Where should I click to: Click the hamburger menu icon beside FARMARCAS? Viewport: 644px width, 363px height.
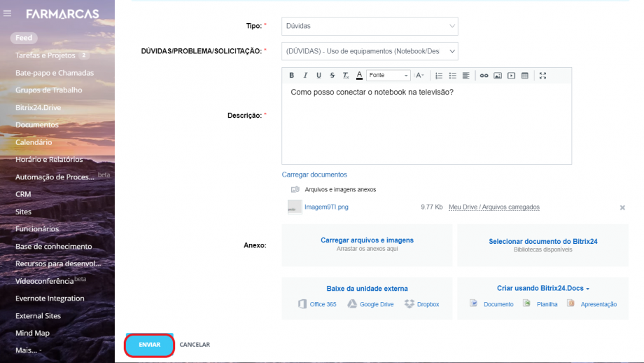point(8,13)
